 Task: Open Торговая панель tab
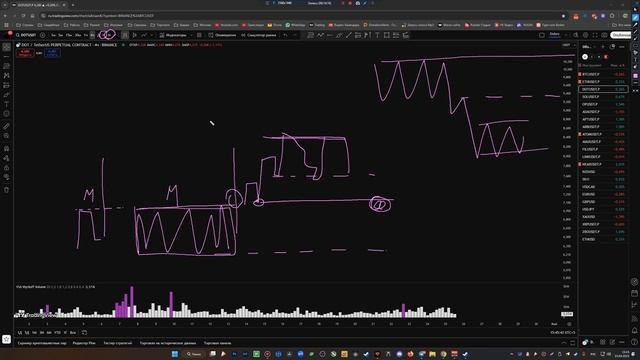click(217, 343)
